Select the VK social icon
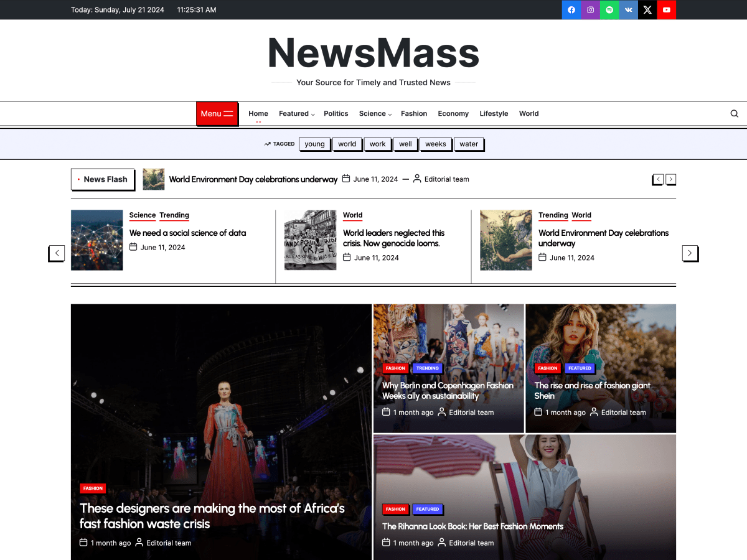This screenshot has width=747, height=560. (628, 10)
